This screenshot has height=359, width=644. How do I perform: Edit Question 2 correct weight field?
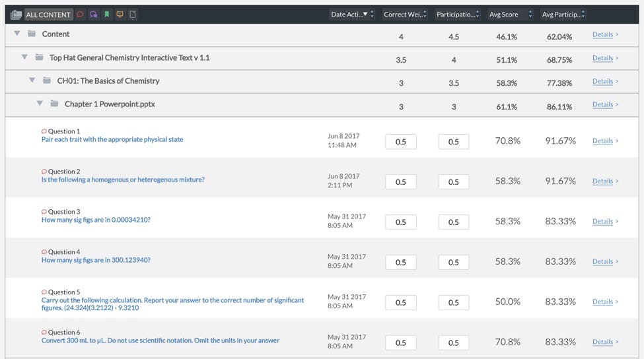(x=401, y=182)
